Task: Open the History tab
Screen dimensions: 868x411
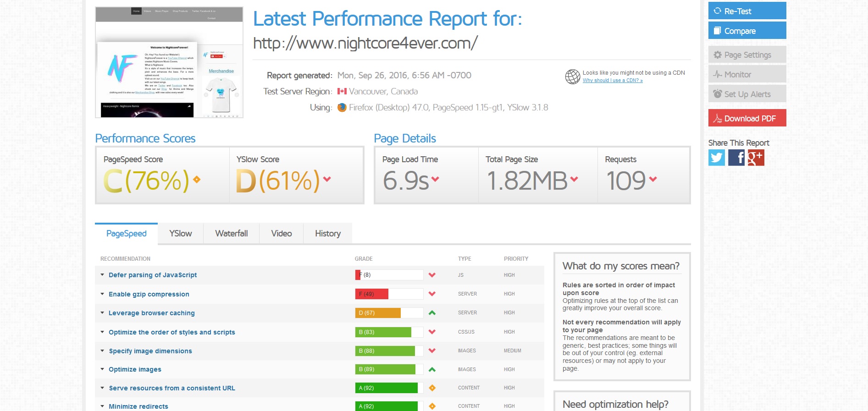Action: pyautogui.click(x=327, y=234)
